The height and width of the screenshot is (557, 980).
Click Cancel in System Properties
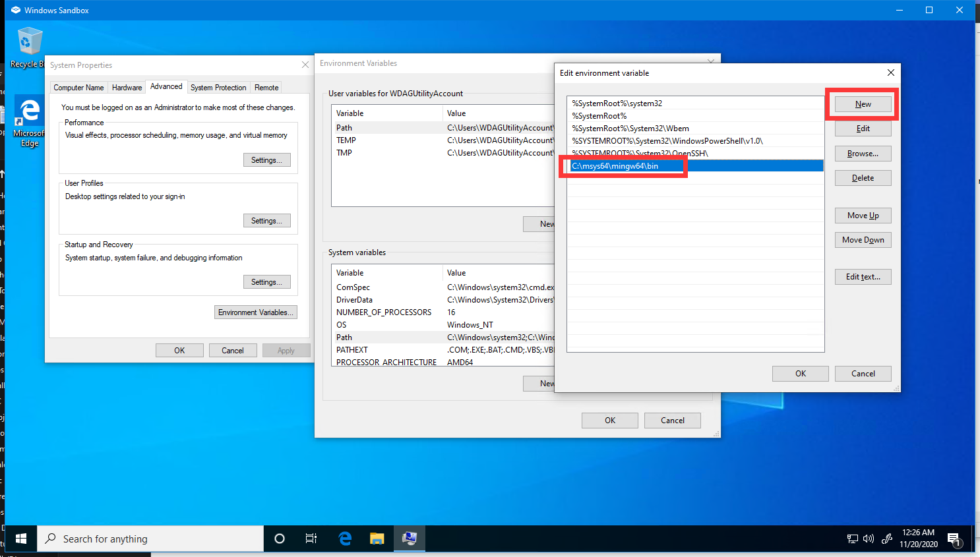coord(232,351)
